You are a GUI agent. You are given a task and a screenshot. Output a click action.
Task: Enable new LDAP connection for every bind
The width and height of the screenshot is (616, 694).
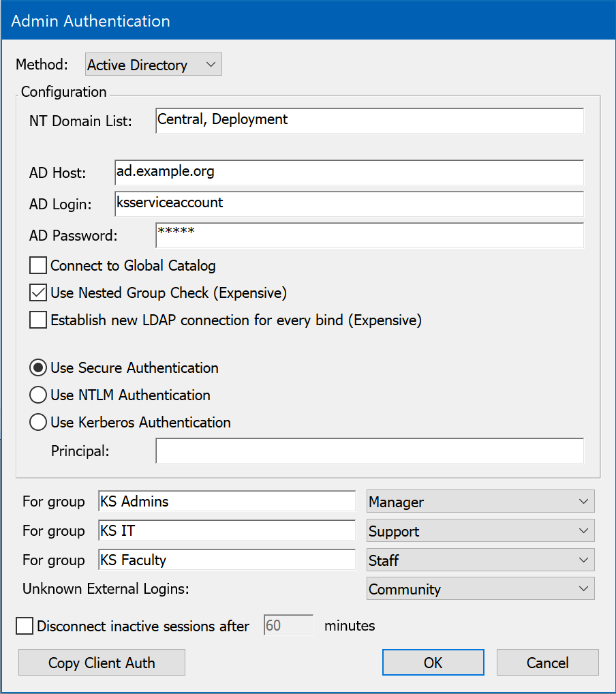38,320
